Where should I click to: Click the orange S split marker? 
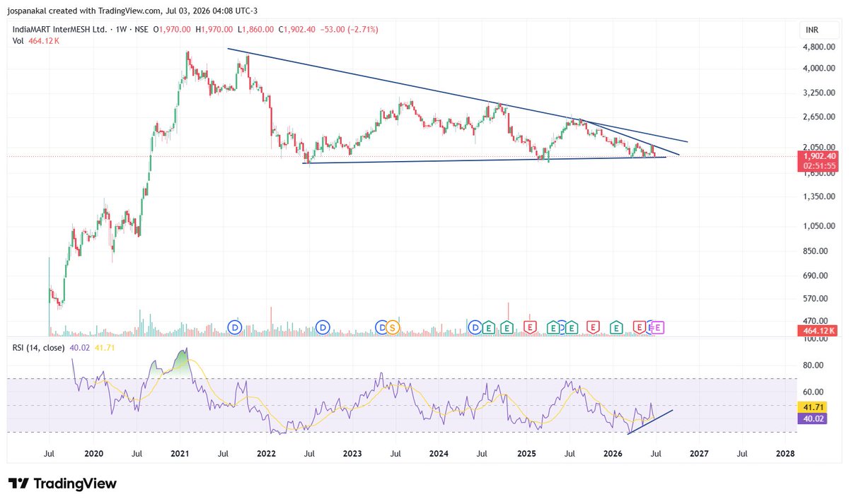coord(392,327)
